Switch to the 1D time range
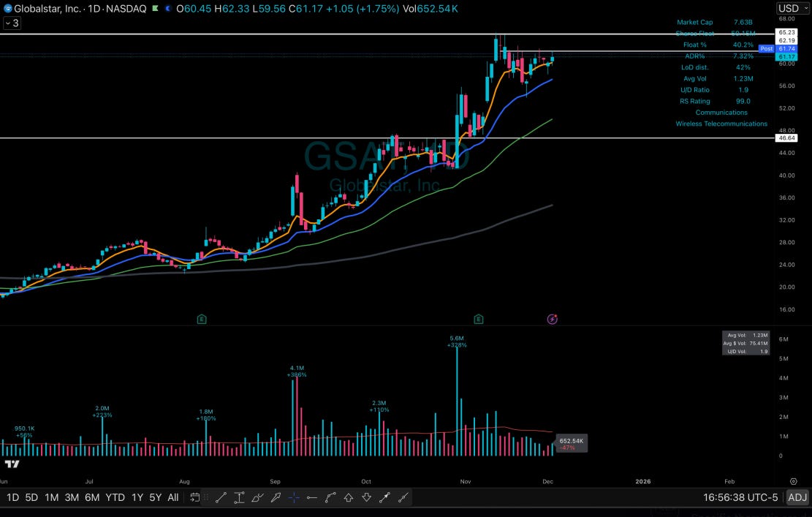 click(x=12, y=497)
